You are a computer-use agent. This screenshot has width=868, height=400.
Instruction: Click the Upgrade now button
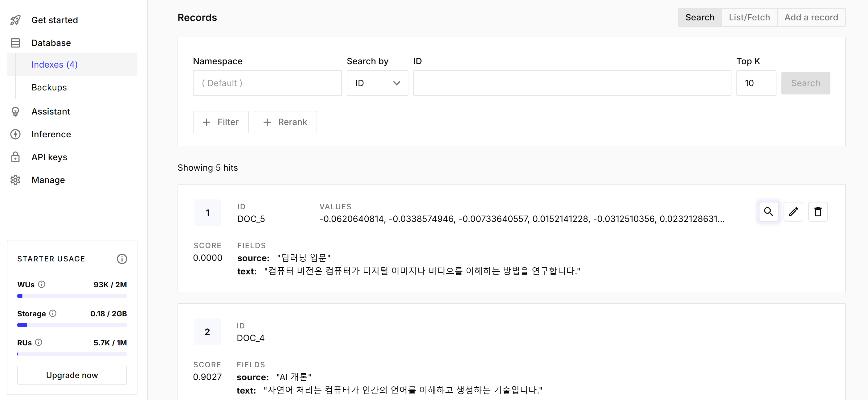click(x=72, y=375)
